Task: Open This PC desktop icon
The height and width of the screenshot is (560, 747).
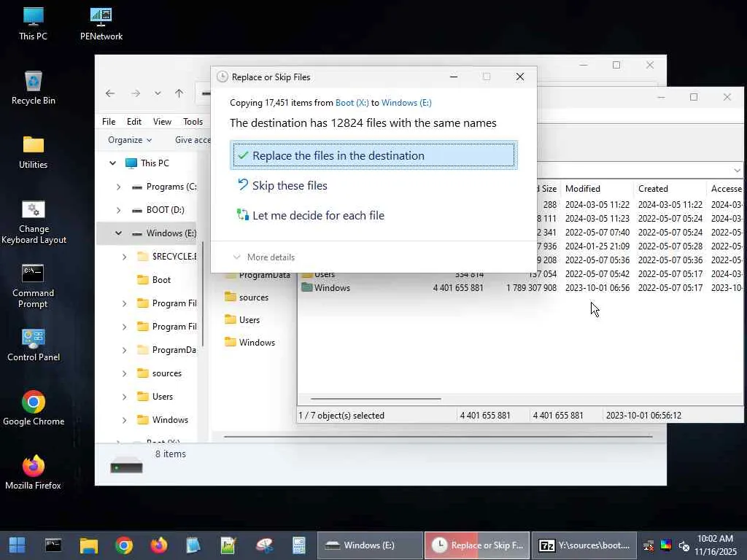Action: coord(33,24)
